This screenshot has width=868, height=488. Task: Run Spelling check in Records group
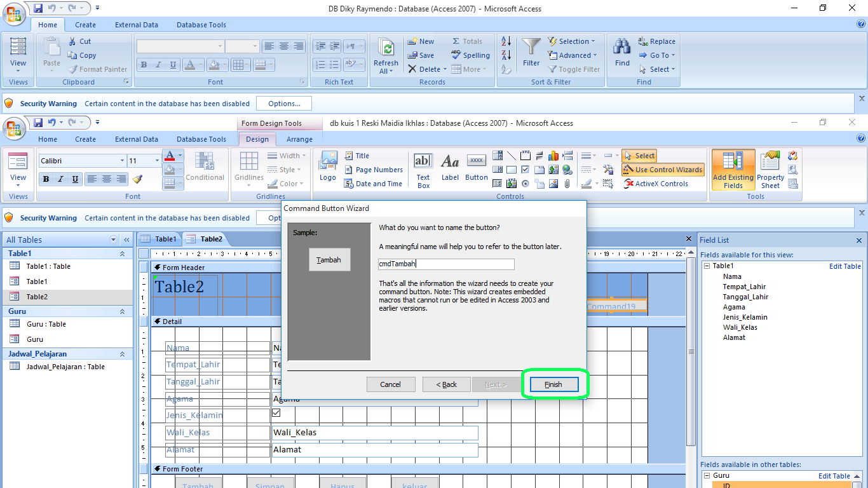470,55
